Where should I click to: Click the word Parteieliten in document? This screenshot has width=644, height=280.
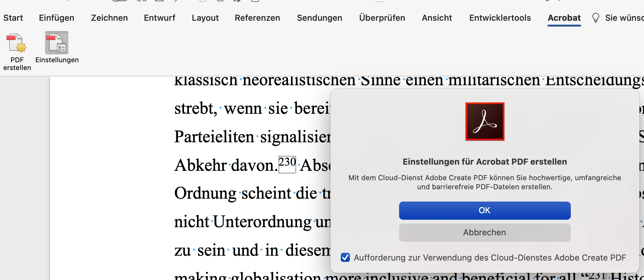214,137
